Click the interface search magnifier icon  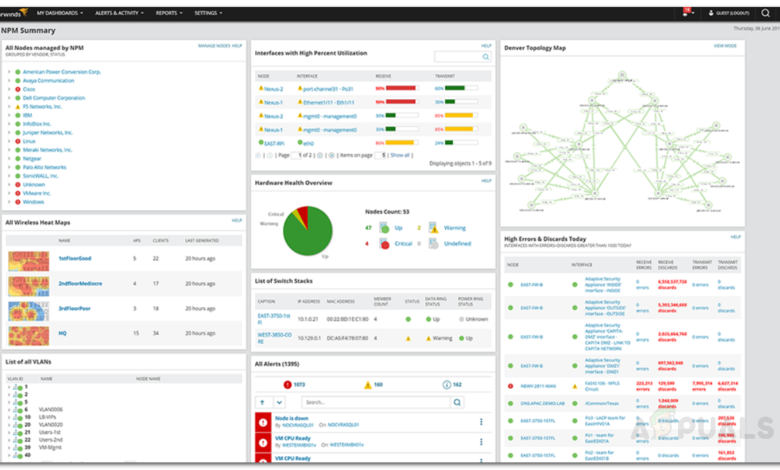click(486, 57)
